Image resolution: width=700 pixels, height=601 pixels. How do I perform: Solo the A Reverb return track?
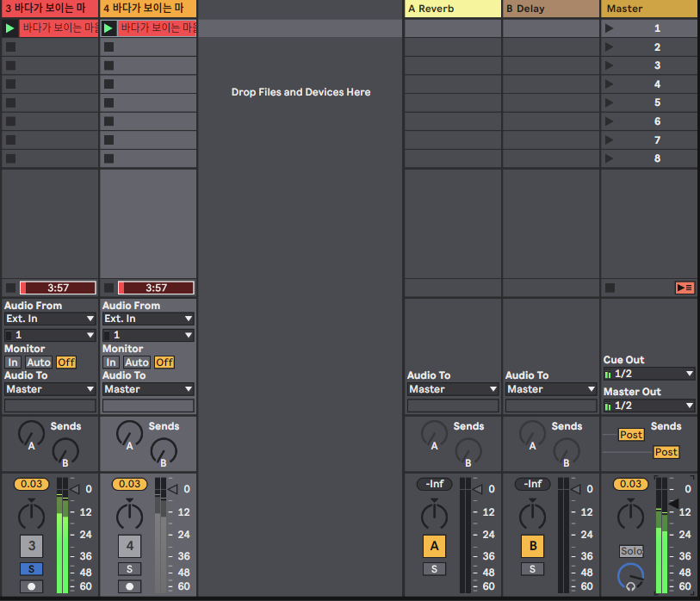[x=434, y=569]
